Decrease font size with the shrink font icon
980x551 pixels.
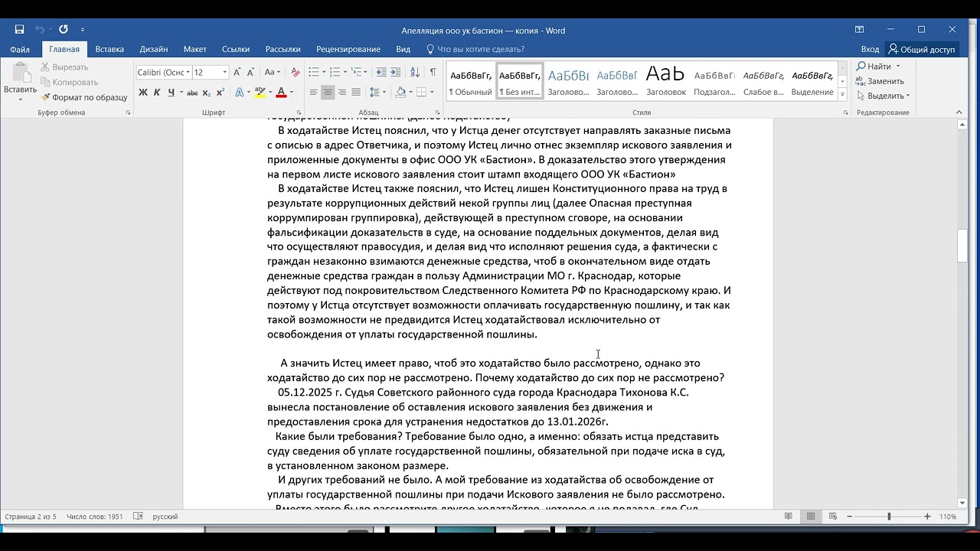[x=251, y=72]
